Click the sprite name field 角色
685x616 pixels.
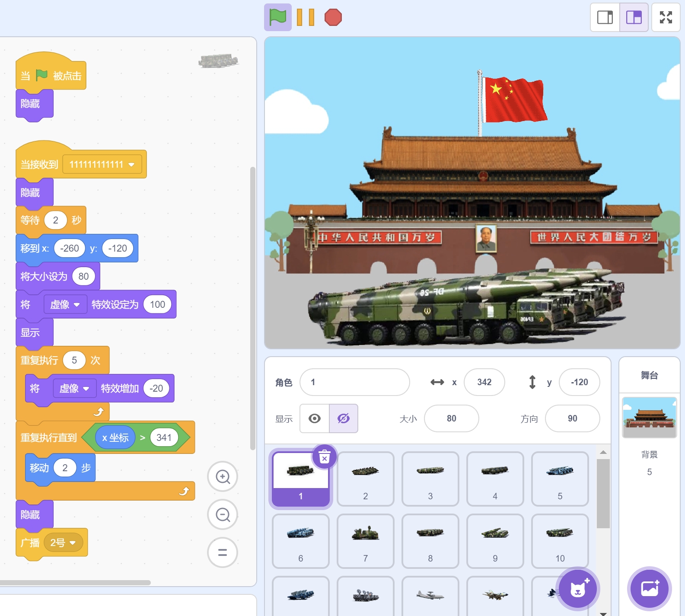click(354, 382)
